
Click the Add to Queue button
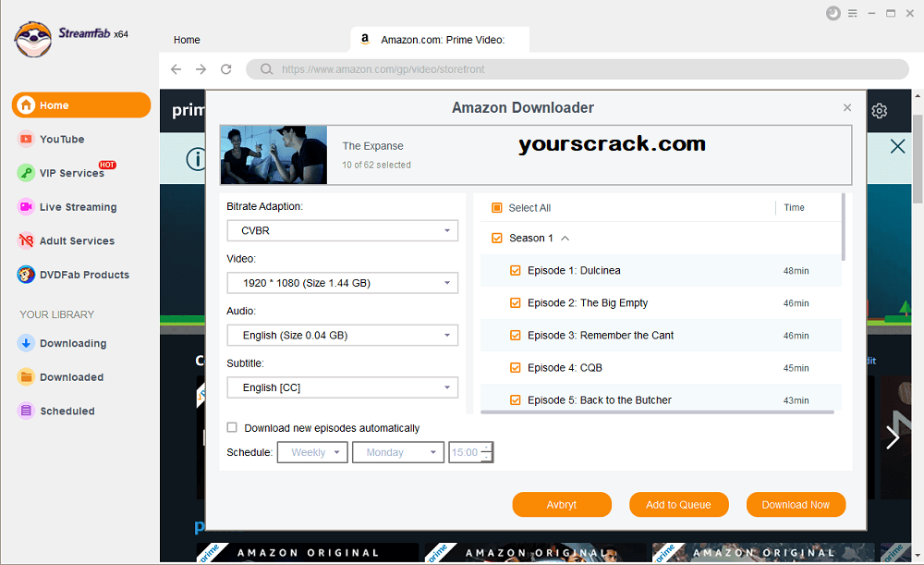pyautogui.click(x=679, y=505)
